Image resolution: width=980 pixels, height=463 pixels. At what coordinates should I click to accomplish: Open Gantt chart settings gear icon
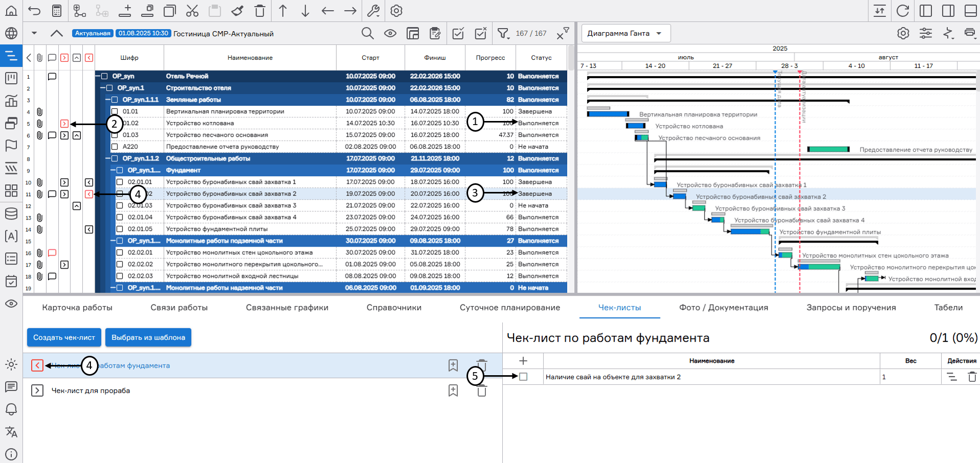click(x=903, y=34)
